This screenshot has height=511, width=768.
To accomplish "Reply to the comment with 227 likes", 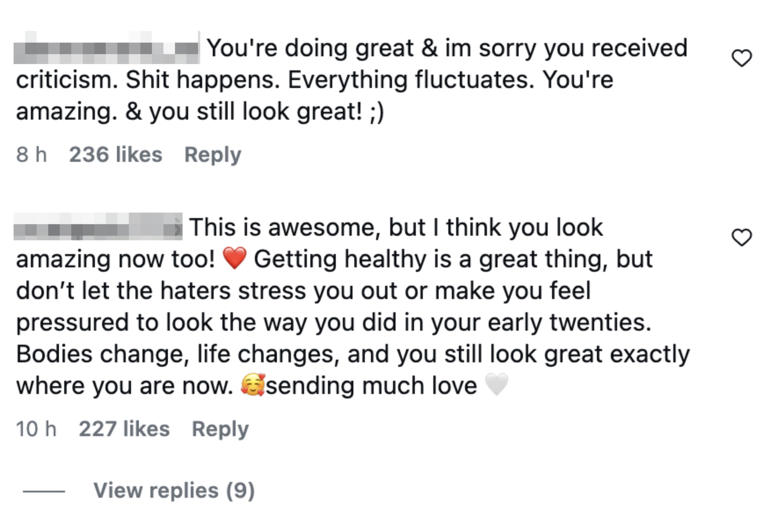I will (220, 429).
